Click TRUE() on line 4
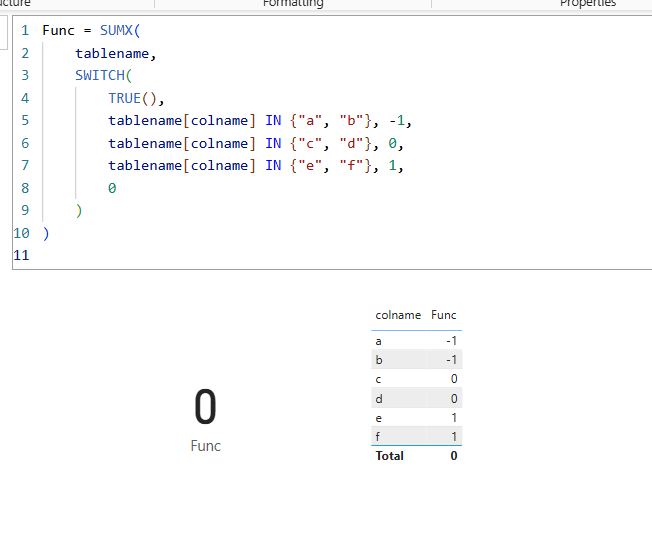652x559 pixels. click(132, 98)
